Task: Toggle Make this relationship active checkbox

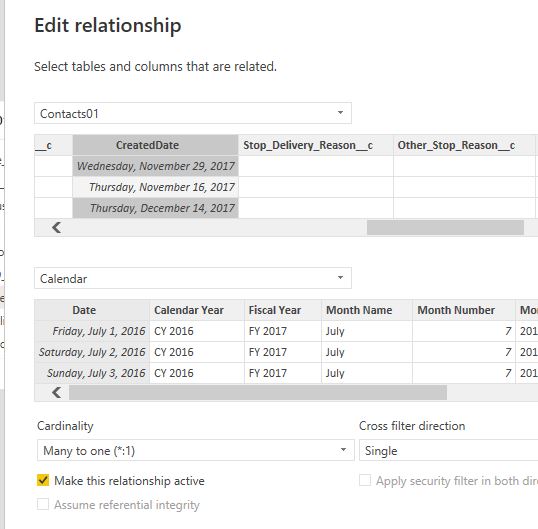Action: [43, 480]
